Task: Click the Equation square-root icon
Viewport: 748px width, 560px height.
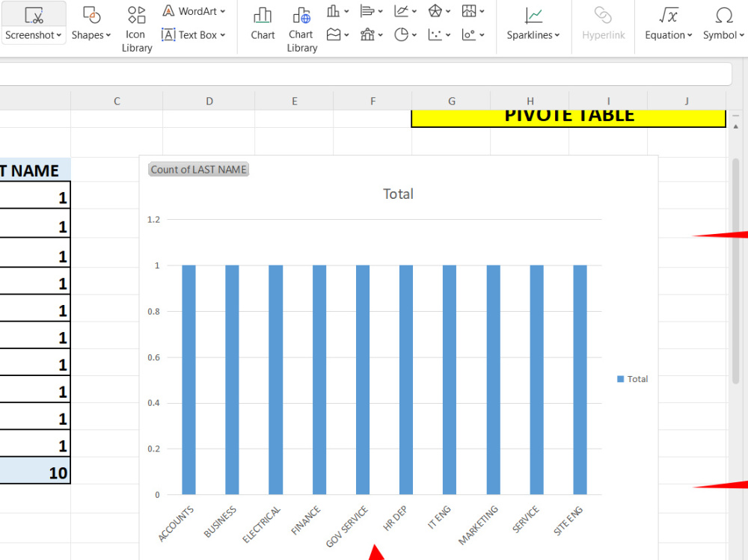Action: tap(668, 16)
